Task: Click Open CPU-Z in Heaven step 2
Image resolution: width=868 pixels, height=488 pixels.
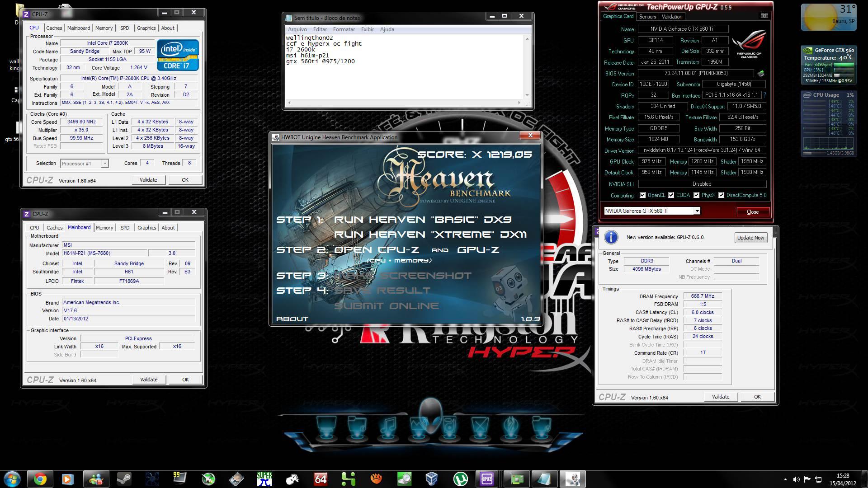Action: tap(377, 250)
